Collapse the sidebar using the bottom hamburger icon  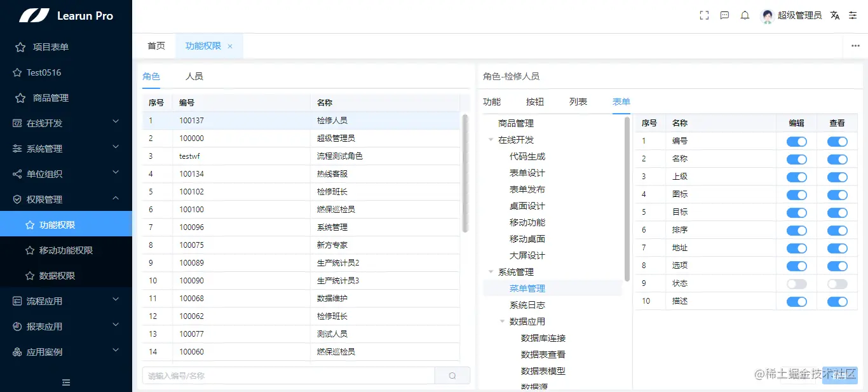(x=65, y=382)
